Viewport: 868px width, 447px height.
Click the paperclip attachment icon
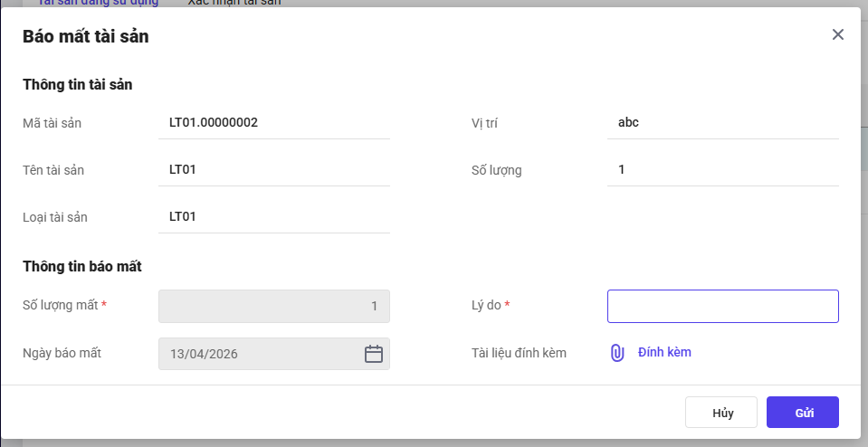(617, 353)
